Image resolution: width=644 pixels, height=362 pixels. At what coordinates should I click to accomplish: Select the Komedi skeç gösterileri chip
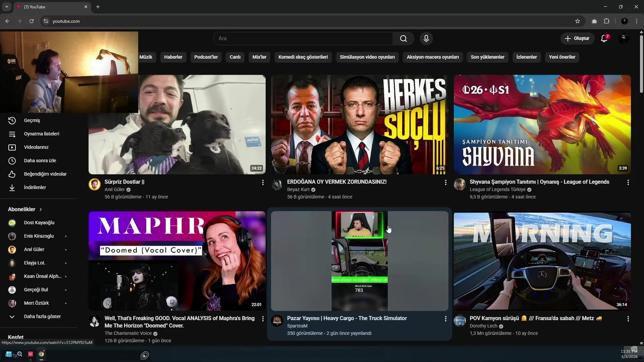point(303,57)
